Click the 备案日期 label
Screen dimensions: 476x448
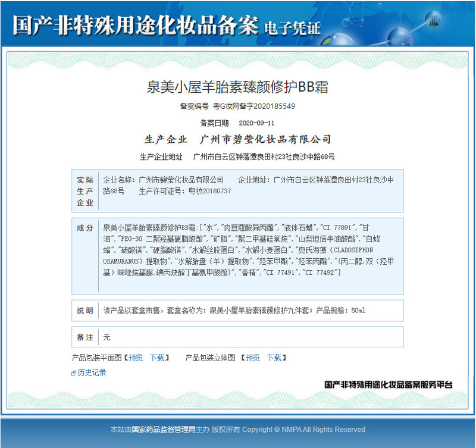click(x=214, y=123)
